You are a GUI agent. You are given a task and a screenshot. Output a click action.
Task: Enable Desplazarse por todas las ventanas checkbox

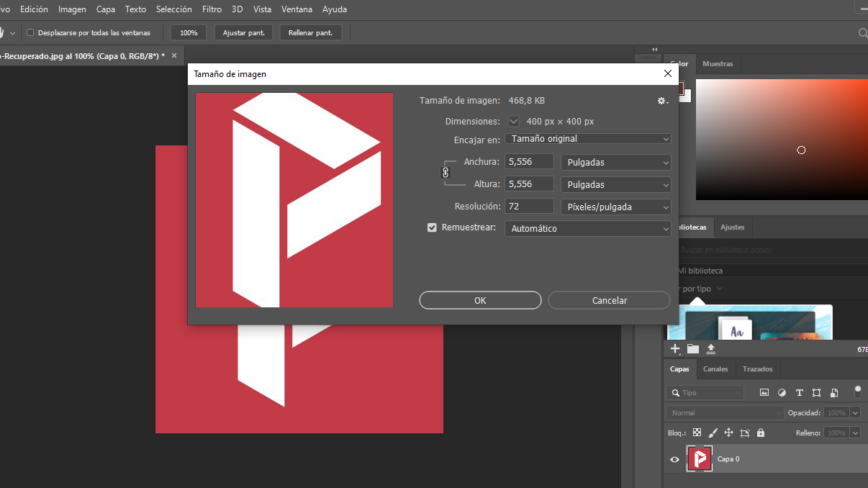click(30, 32)
